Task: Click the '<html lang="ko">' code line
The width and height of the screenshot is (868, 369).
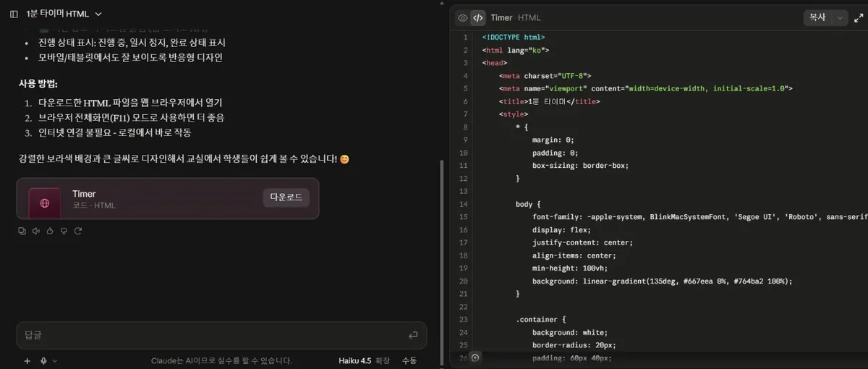Action: click(x=516, y=50)
